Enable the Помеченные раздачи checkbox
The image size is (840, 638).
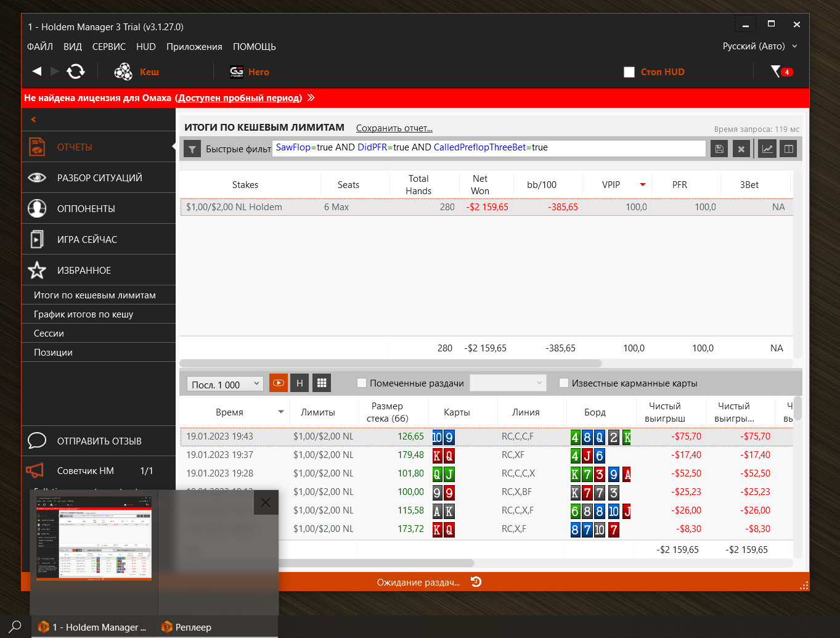(362, 383)
